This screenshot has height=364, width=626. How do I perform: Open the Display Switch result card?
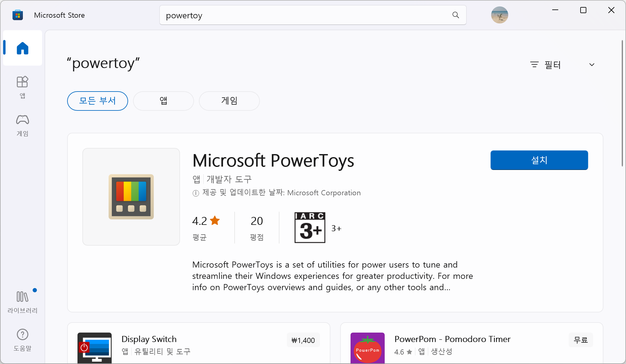[x=199, y=343]
